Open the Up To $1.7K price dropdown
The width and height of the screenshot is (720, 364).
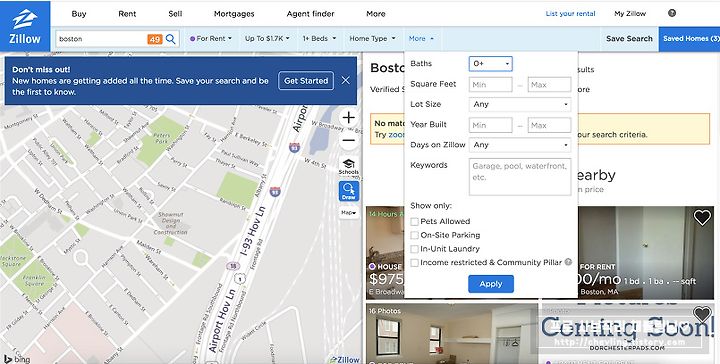click(267, 39)
